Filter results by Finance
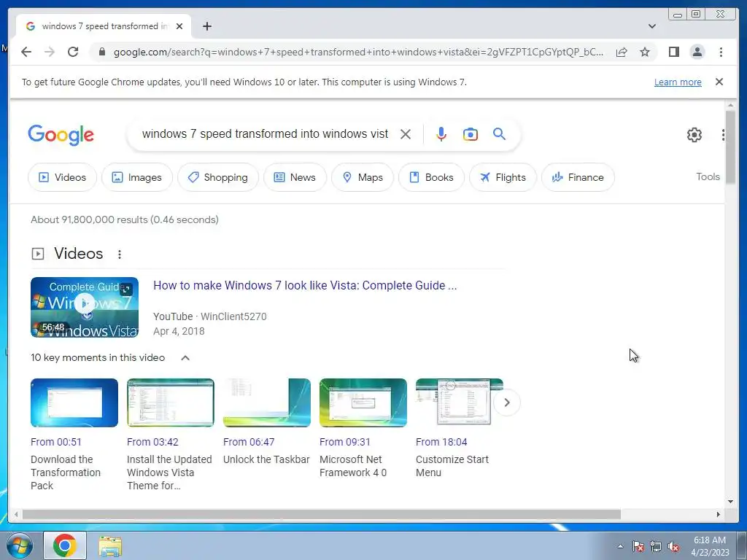This screenshot has height=560, width=747. (x=578, y=177)
